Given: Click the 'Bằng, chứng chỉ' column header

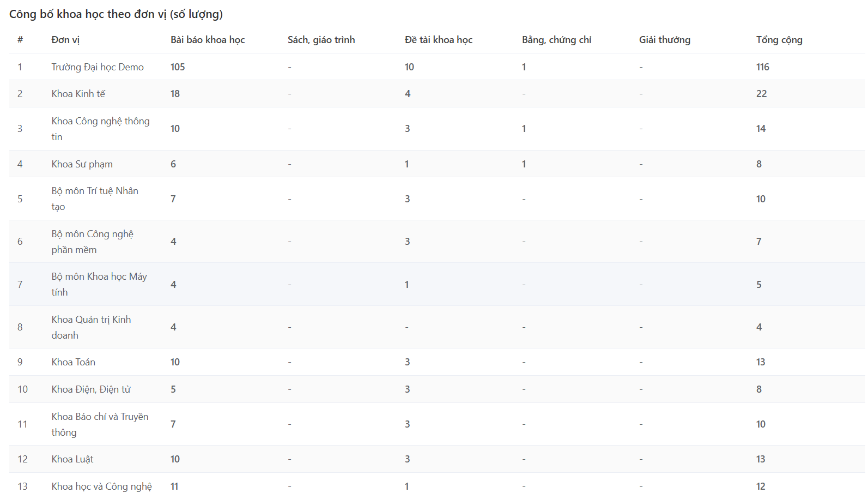Looking at the screenshot, I should click(556, 40).
